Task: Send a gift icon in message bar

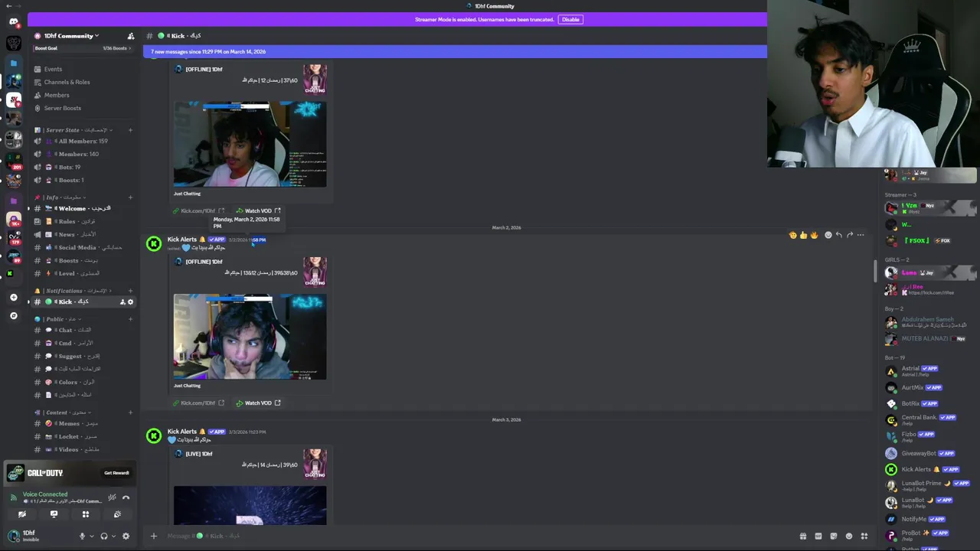Action: click(x=802, y=536)
